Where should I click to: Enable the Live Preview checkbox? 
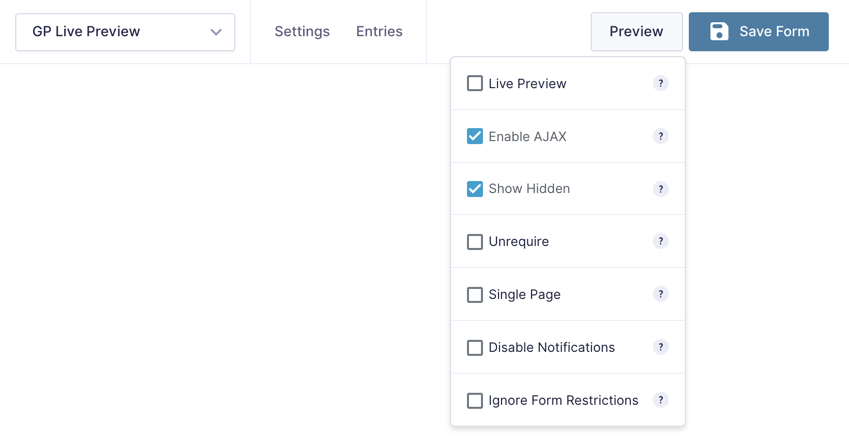pyautogui.click(x=475, y=83)
